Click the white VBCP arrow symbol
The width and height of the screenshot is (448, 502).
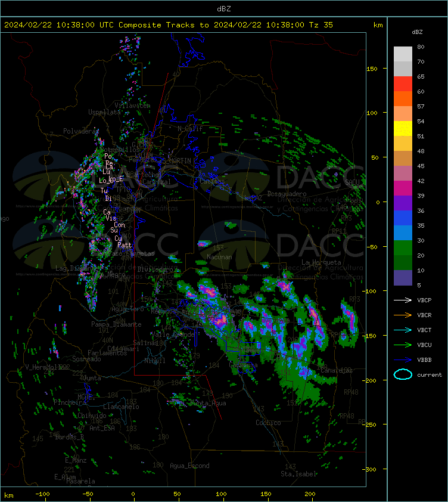[403, 300]
